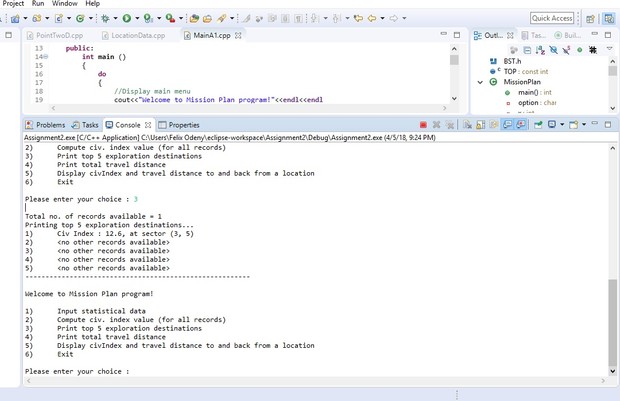Click the Profile launch icon in the toolbar
The image size is (620, 401).
pyautogui.click(x=148, y=18)
